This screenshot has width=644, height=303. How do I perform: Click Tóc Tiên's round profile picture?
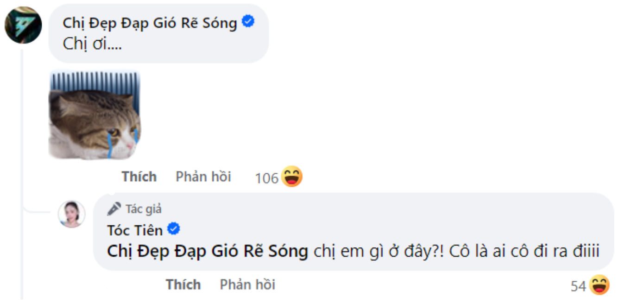pos(71,214)
